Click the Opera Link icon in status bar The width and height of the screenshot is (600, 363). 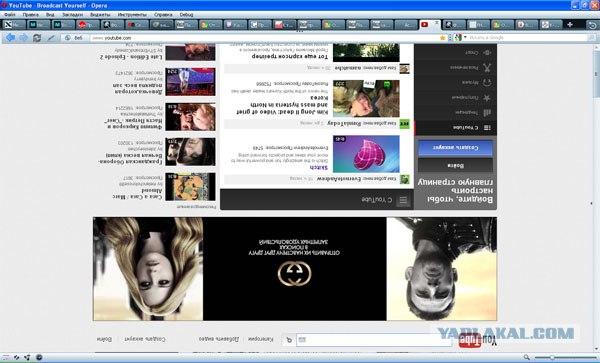16,357
